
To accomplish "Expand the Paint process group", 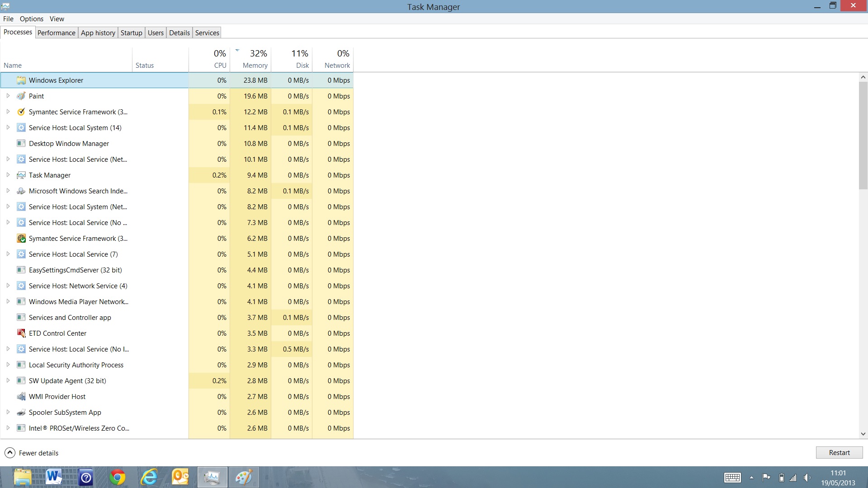I will (x=8, y=96).
